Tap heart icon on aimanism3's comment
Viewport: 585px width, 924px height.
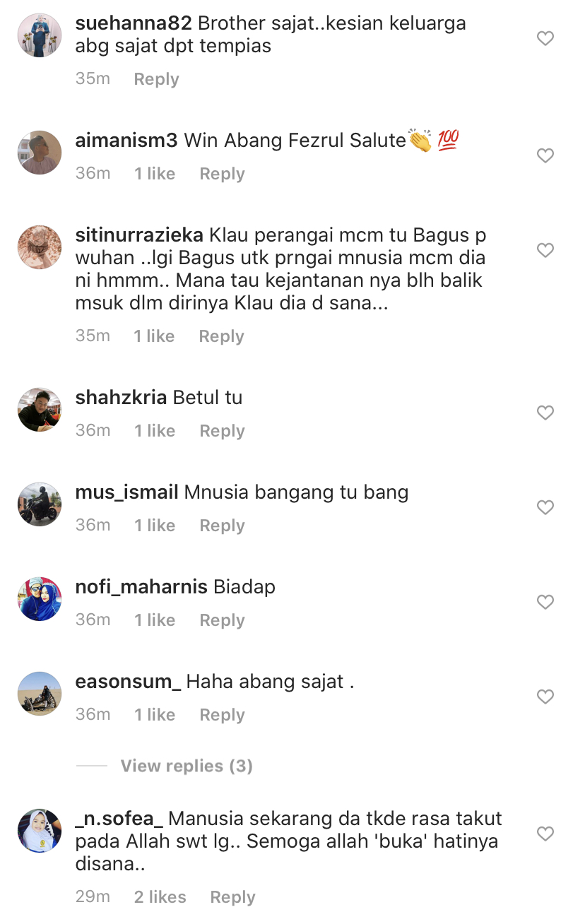pyautogui.click(x=545, y=155)
